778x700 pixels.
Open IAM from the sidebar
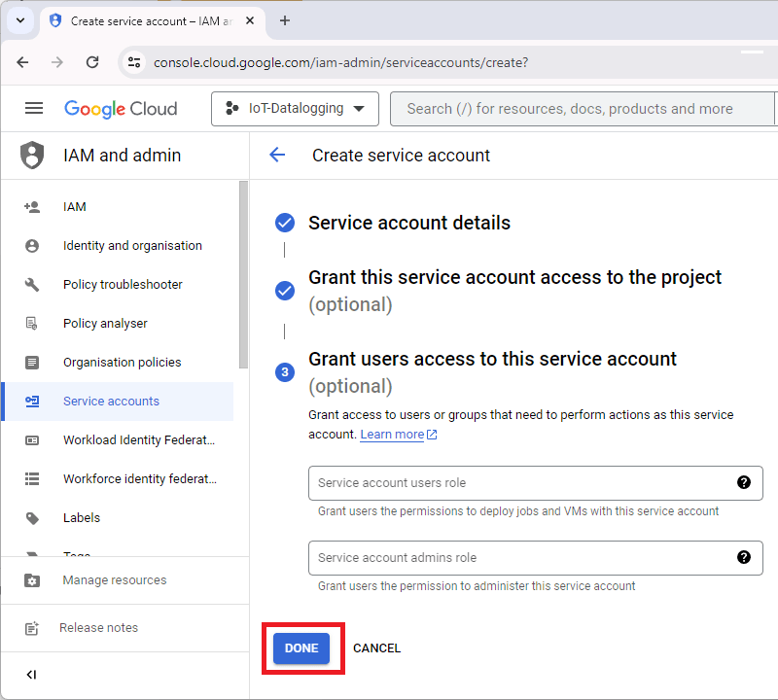[72, 206]
